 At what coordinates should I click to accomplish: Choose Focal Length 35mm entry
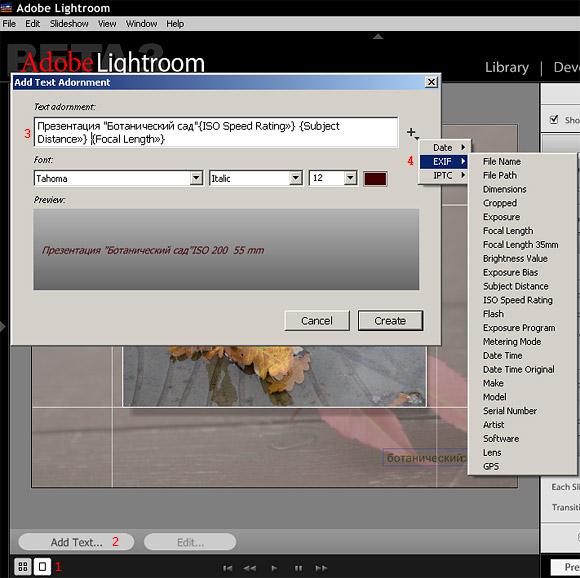click(520, 245)
